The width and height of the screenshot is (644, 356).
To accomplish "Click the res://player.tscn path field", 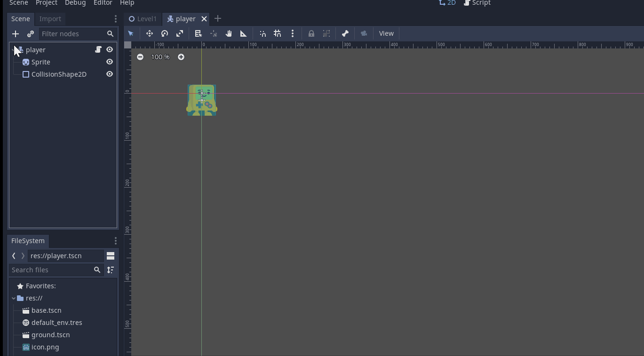I will pyautogui.click(x=65, y=256).
